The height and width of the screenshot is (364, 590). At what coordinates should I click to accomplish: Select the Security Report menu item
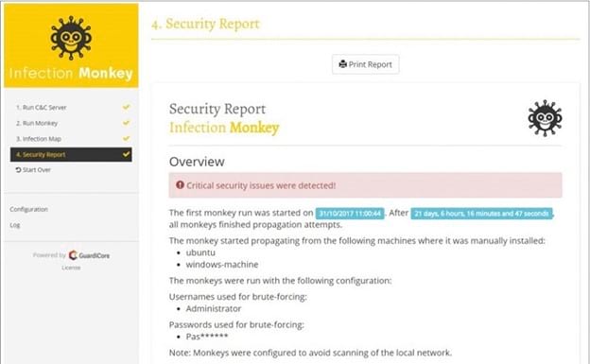71,155
